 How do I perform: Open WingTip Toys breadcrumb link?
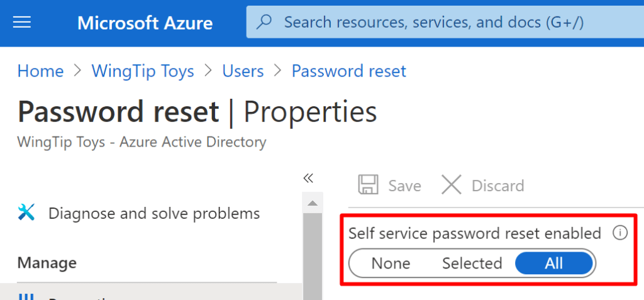click(143, 71)
